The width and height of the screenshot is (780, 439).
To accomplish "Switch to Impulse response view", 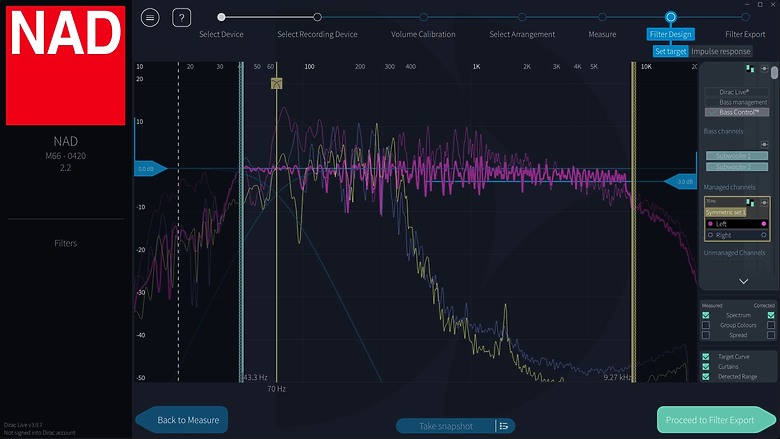I will tap(720, 51).
